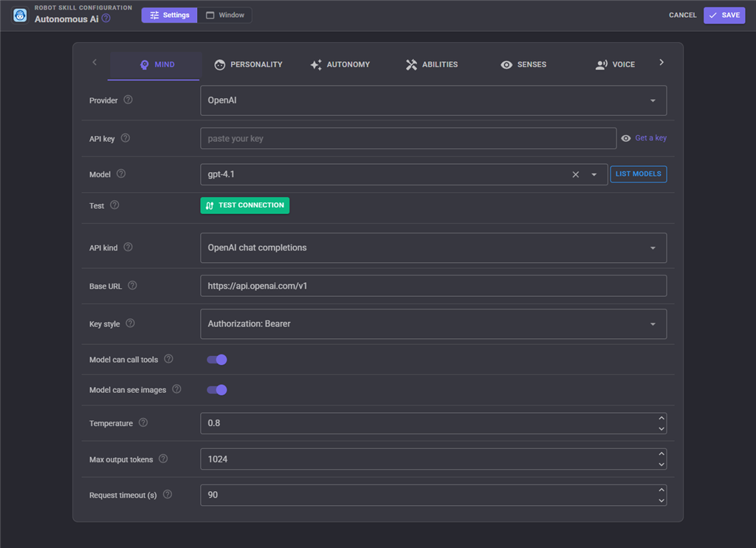
Task: Open help for Model can see images
Action: coord(176,389)
